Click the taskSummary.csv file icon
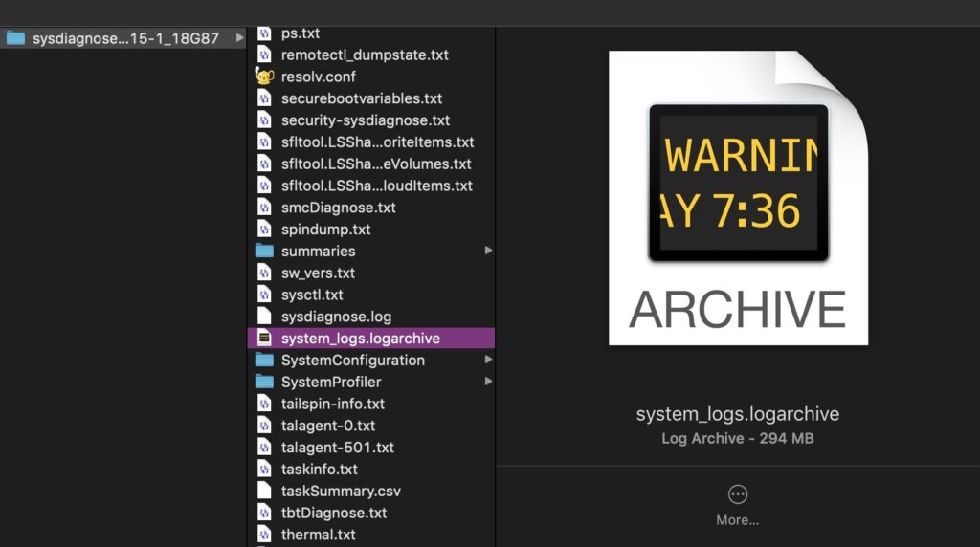Viewport: 980px width, 547px height. coord(265,492)
